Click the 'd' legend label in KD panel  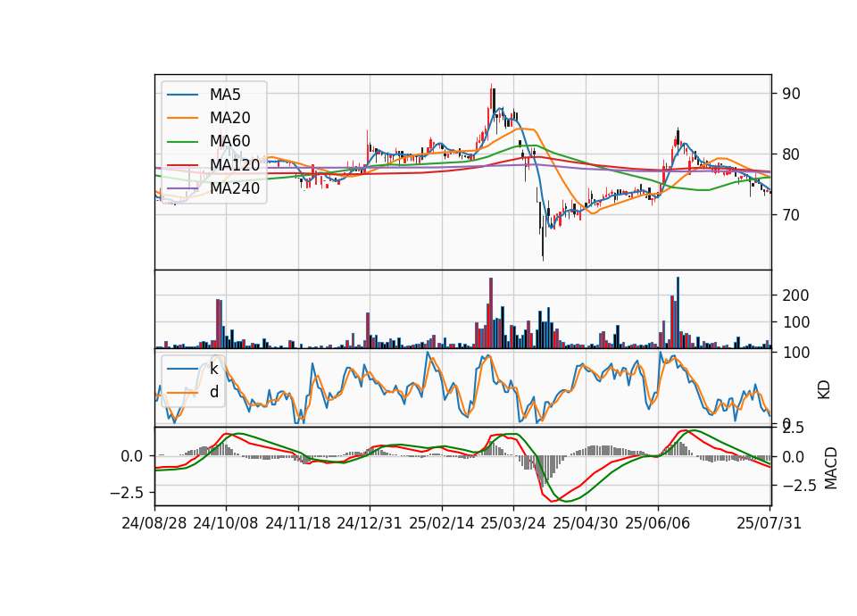[x=214, y=392]
